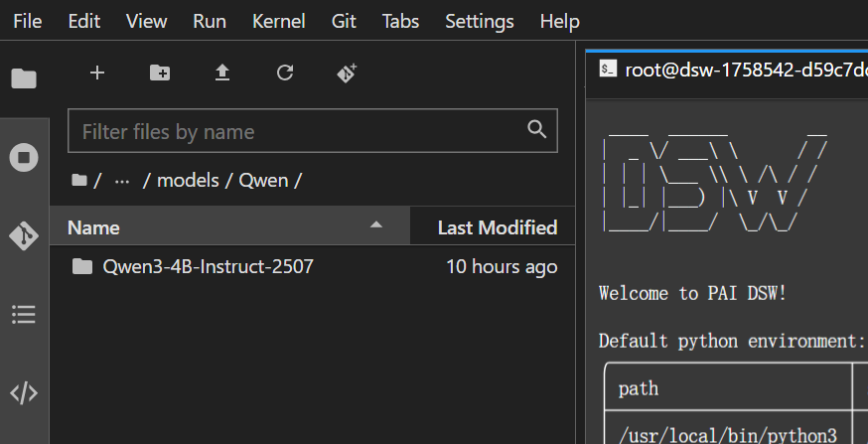Go to root folder via breadcrumb icon
This screenshot has height=444, width=868.
tap(79, 180)
